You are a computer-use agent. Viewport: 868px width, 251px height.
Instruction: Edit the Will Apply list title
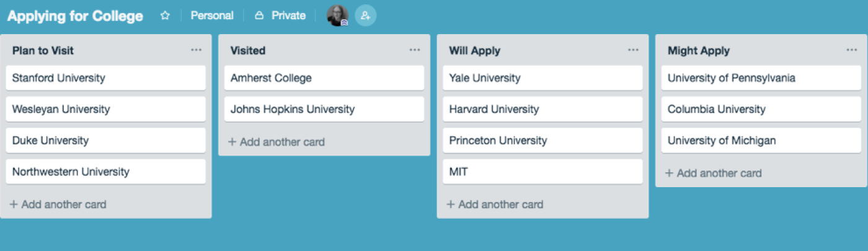pos(474,51)
